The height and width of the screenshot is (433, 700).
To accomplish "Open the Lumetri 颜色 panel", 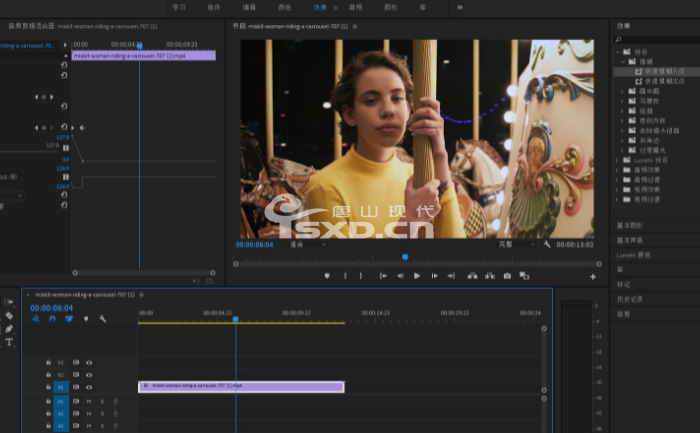I will tap(633, 255).
